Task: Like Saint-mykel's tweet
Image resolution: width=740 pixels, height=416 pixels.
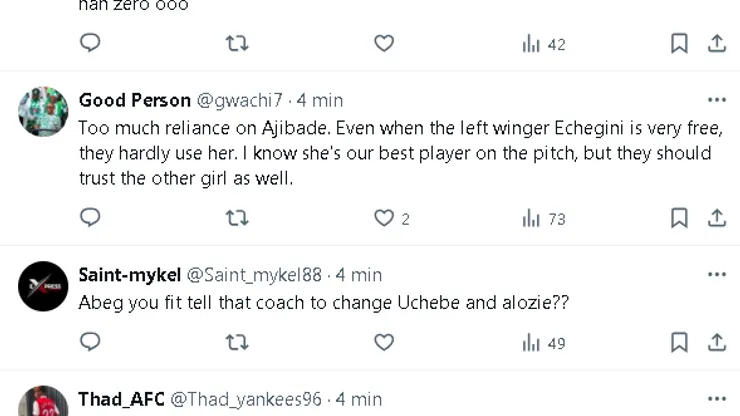Action: pos(384,342)
